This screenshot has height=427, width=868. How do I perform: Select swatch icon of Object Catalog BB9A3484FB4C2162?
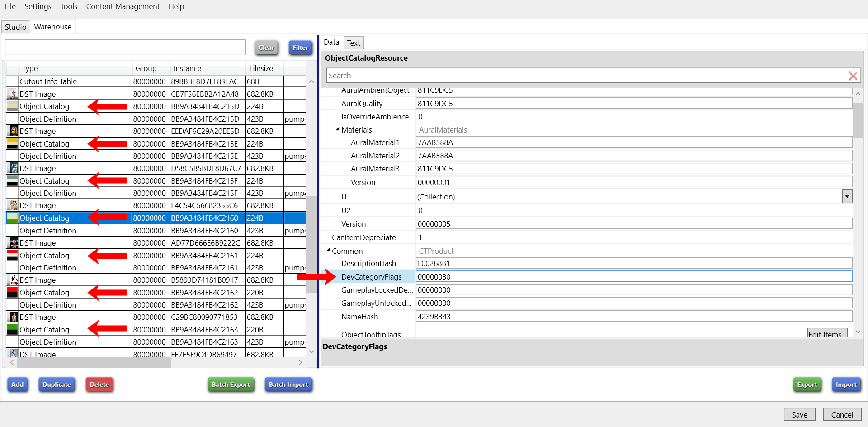(13, 292)
